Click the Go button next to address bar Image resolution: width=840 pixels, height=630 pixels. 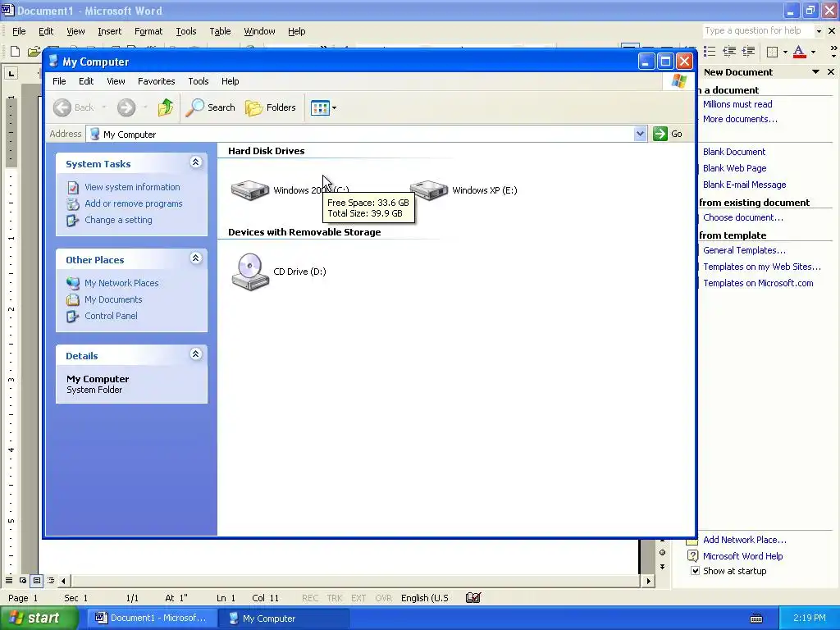click(668, 134)
